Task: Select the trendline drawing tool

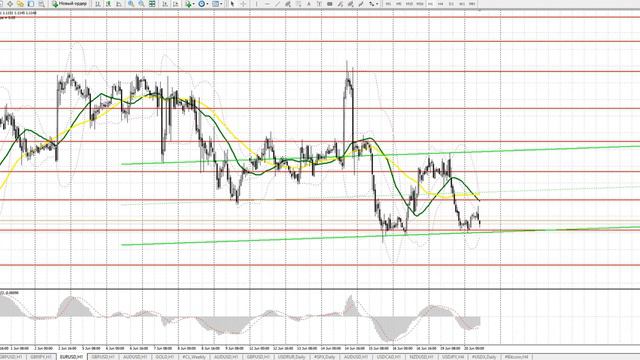Action: coord(277,4)
